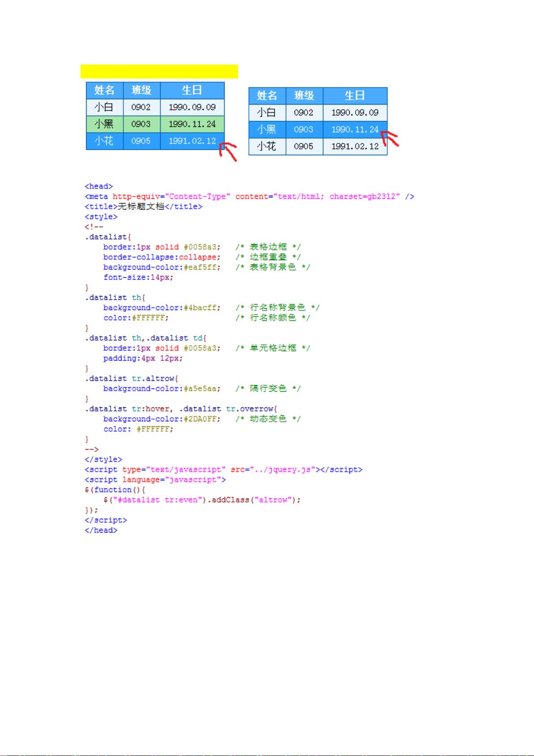Click the </script> closing tag line

[x=106, y=520]
